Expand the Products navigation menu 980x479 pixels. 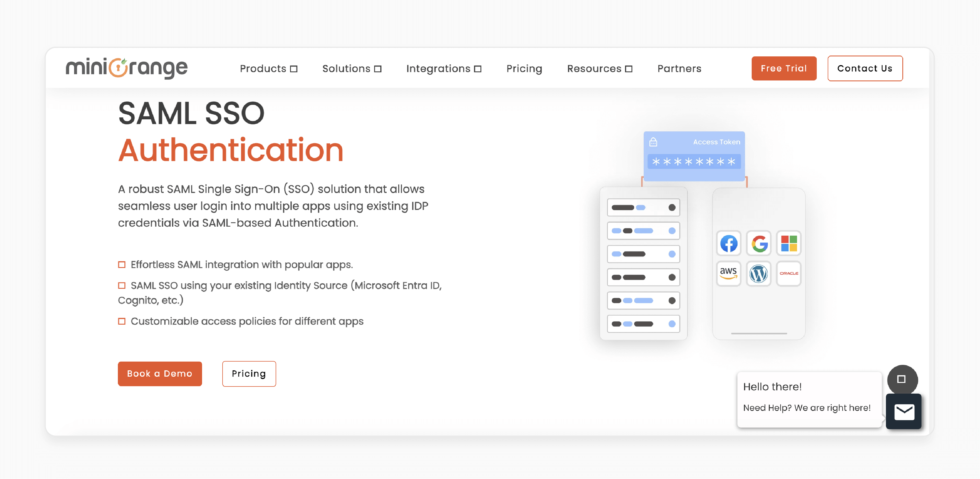coord(268,68)
